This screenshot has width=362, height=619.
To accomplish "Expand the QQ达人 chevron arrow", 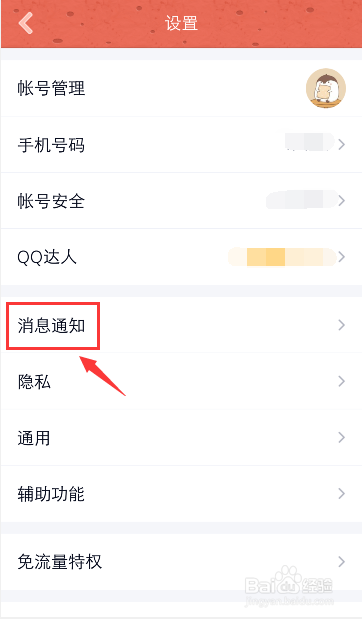I will [x=341, y=257].
